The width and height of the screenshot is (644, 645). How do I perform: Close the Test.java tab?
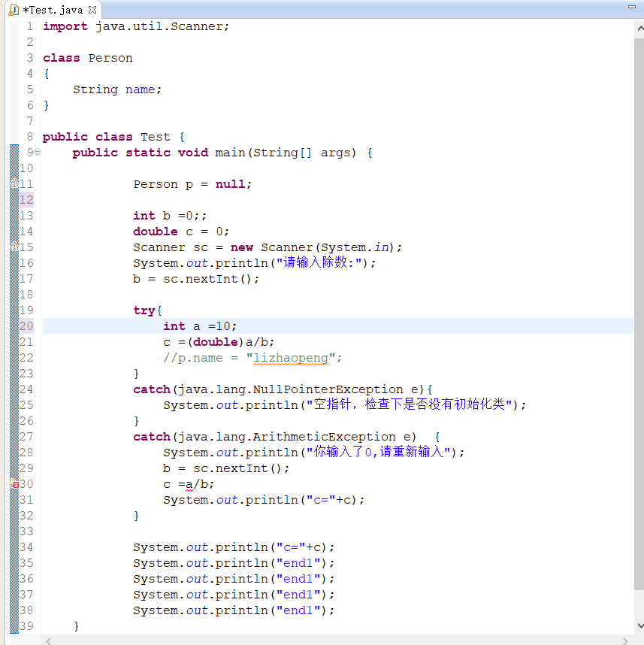[93, 11]
